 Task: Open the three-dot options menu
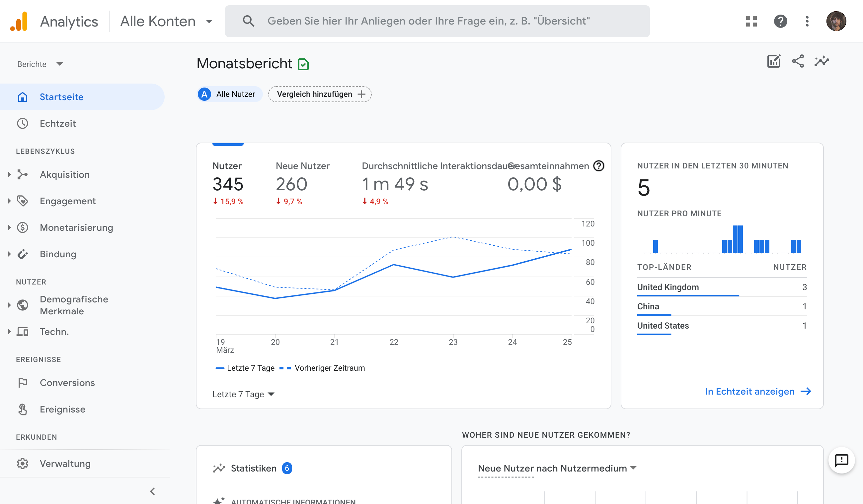pyautogui.click(x=807, y=21)
